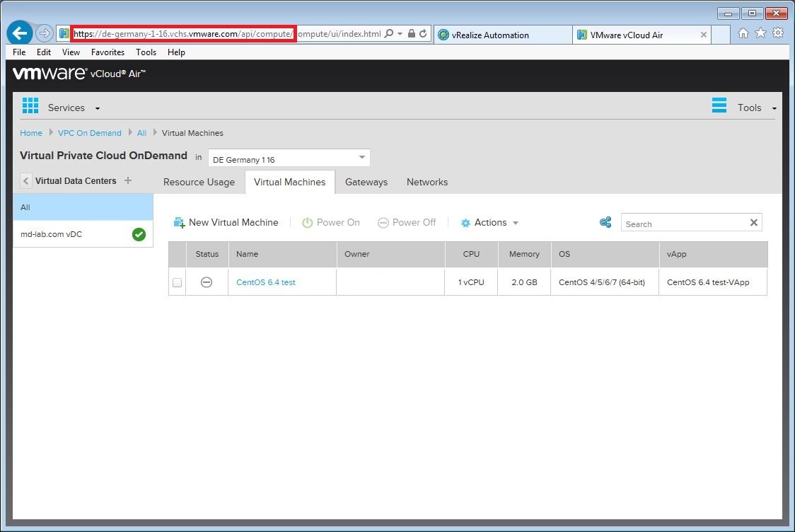Open the Actions dropdown menu
The height and width of the screenshot is (532, 795).
490,223
